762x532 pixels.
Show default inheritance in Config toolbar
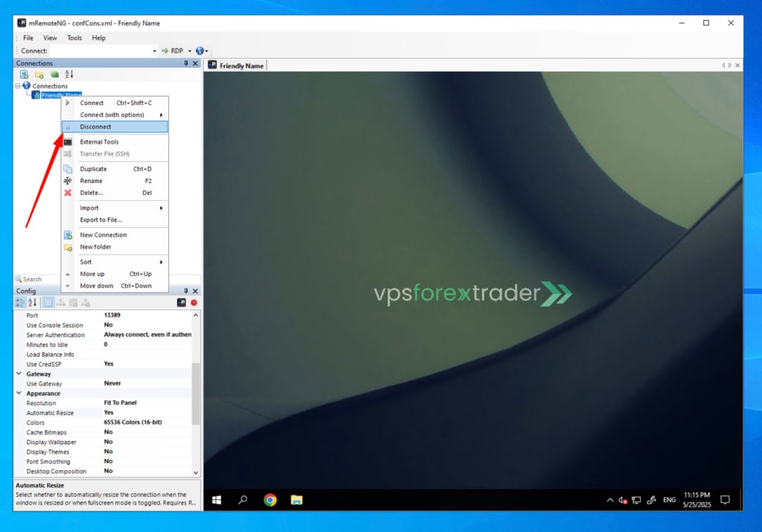click(86, 303)
